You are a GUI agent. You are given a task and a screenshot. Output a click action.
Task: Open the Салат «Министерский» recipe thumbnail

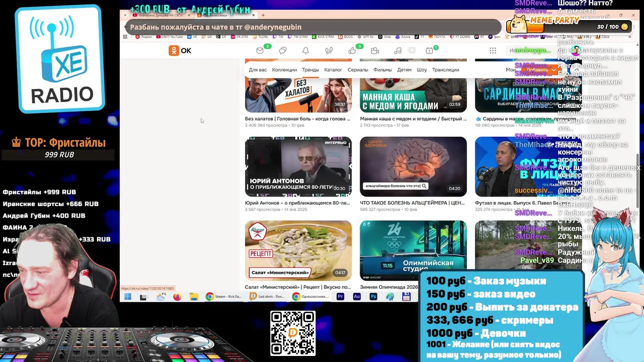(298, 250)
